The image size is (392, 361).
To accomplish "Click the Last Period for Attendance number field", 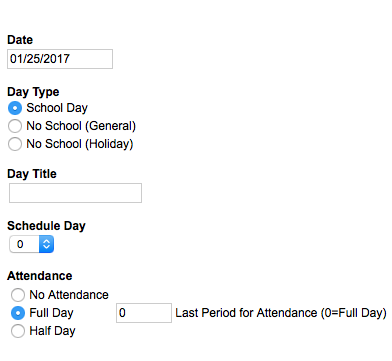I will point(144,313).
